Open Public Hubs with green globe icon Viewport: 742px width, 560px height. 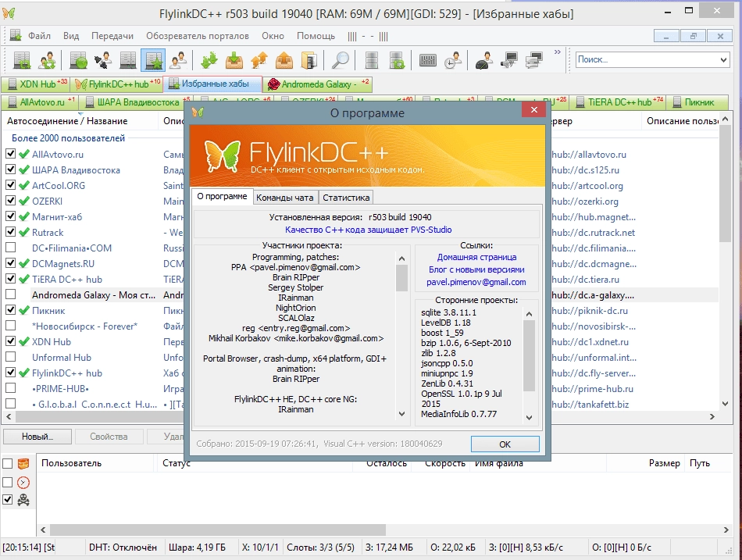click(x=79, y=61)
